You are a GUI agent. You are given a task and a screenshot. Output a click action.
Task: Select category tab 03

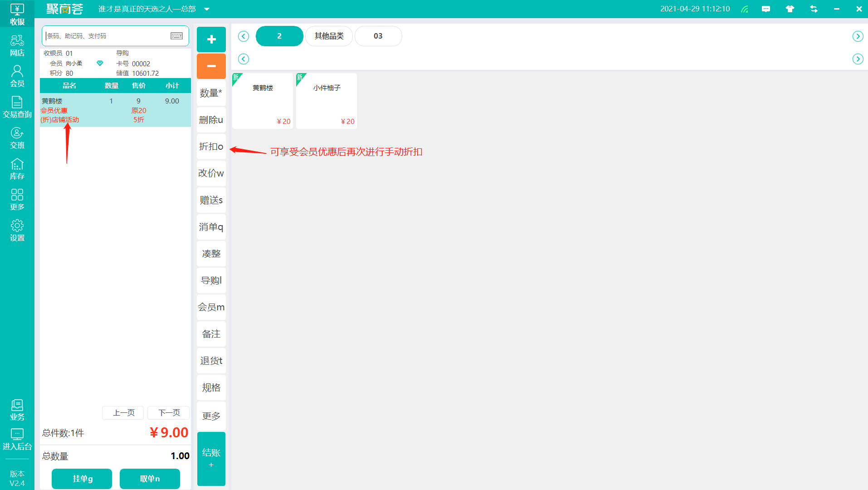[x=378, y=36]
